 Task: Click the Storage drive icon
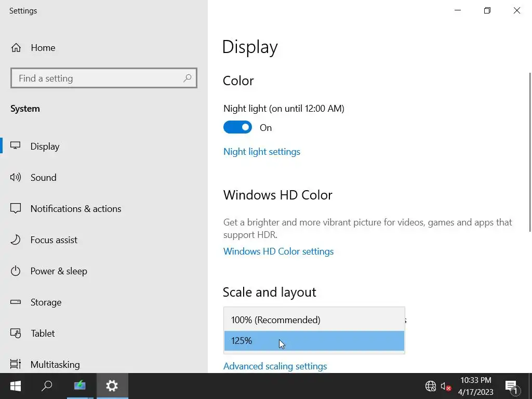pyautogui.click(x=15, y=302)
